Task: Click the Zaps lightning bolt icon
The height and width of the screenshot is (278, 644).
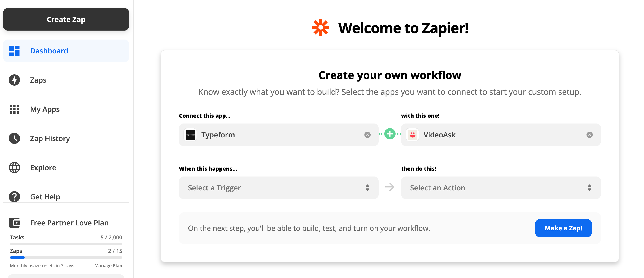Action: 14,80
